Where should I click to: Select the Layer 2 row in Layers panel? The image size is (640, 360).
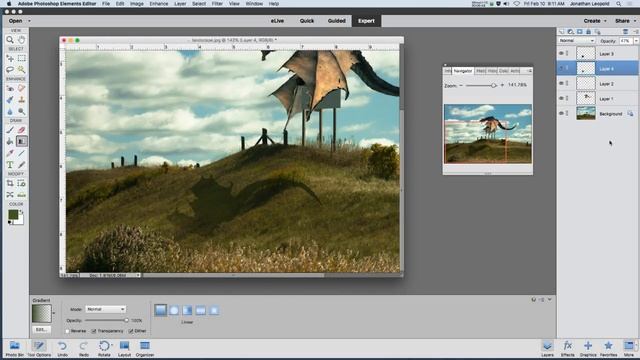(598, 84)
